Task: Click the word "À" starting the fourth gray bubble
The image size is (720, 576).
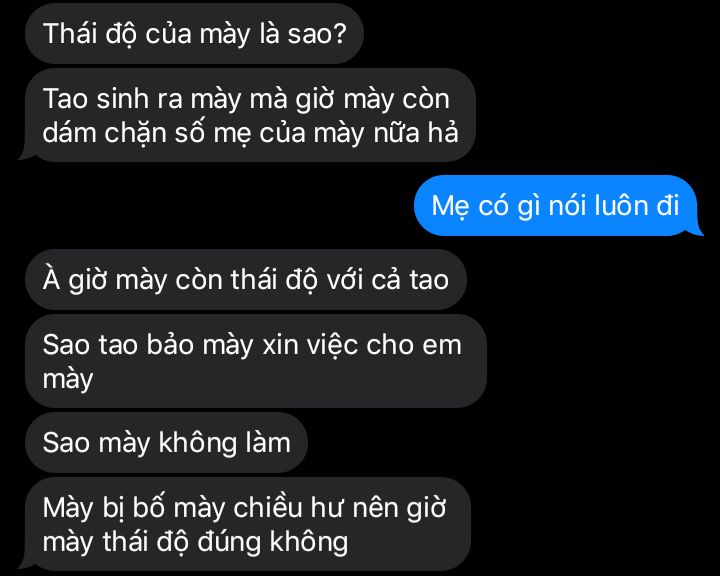Action: tap(51, 278)
